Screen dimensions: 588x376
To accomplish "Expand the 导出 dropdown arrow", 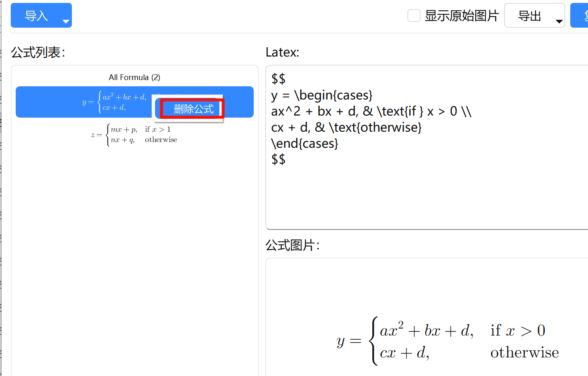I will coord(559,21).
